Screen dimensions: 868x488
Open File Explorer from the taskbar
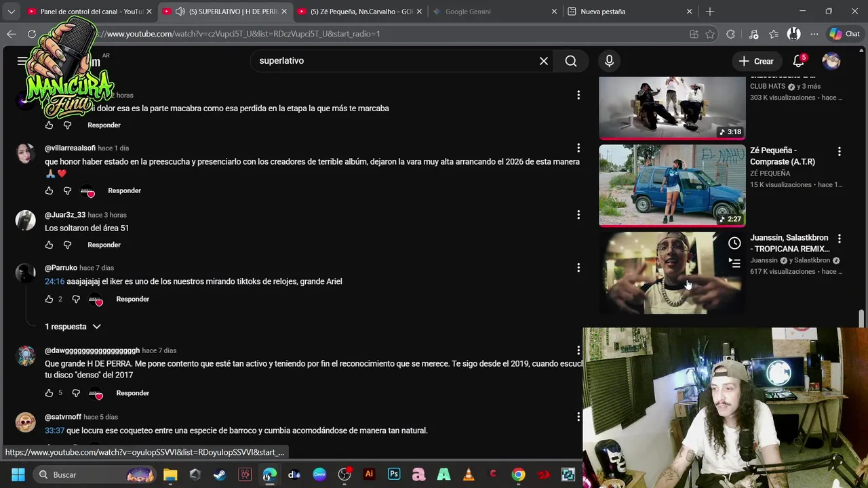point(170,474)
